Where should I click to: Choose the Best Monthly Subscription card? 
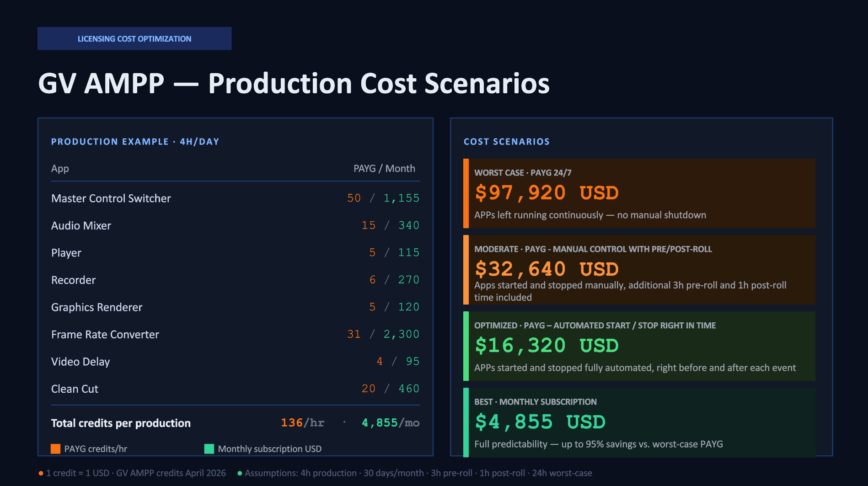[639, 422]
